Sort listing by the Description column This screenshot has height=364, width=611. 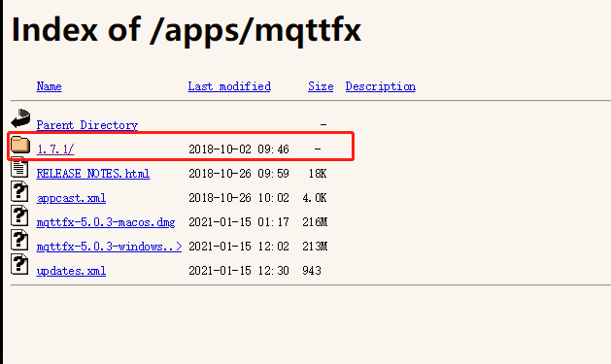tap(381, 86)
